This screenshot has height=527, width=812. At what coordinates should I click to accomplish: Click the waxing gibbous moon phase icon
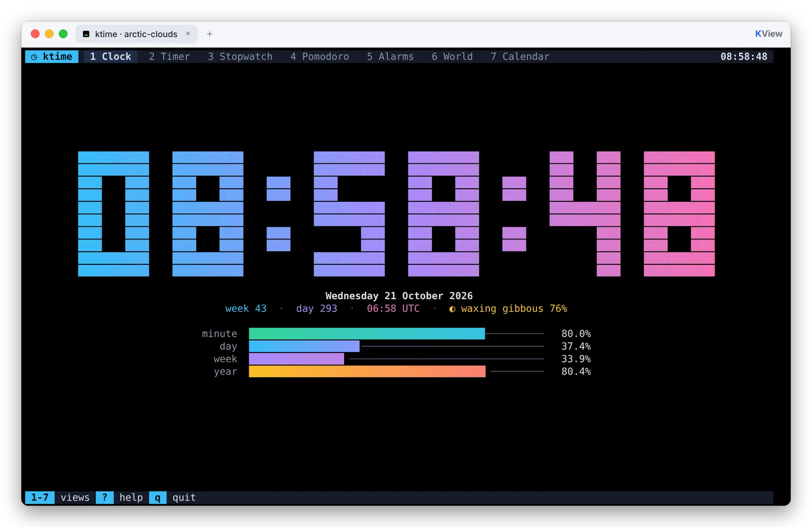pyautogui.click(x=452, y=309)
